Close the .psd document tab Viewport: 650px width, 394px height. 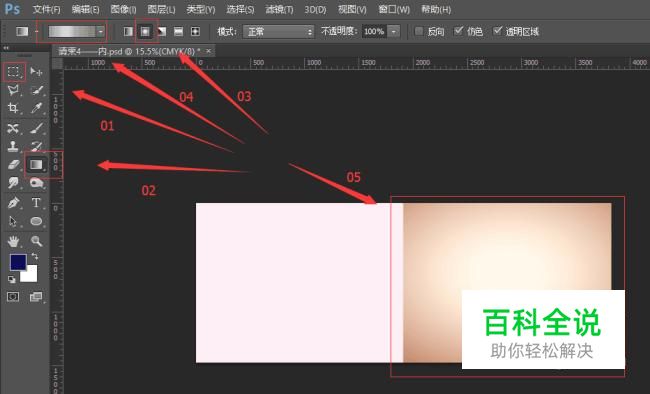tap(209, 51)
